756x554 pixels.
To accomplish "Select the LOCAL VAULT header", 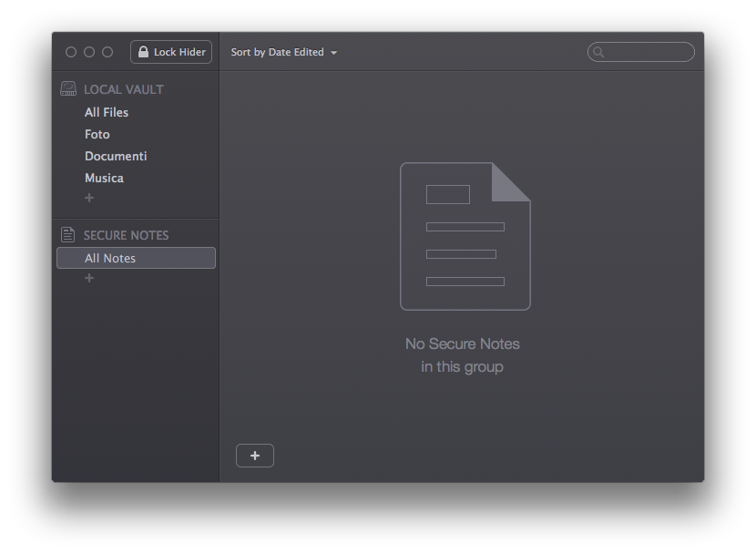I will click(x=124, y=89).
